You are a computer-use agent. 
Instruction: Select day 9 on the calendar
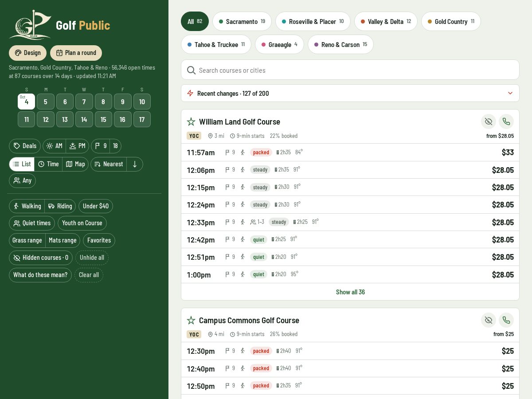point(123,102)
